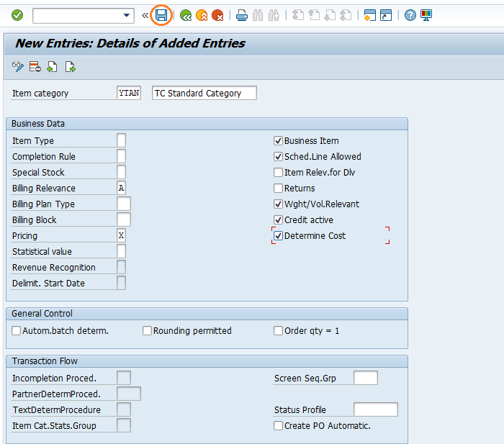Open the command field dropdown arrow

[127, 15]
